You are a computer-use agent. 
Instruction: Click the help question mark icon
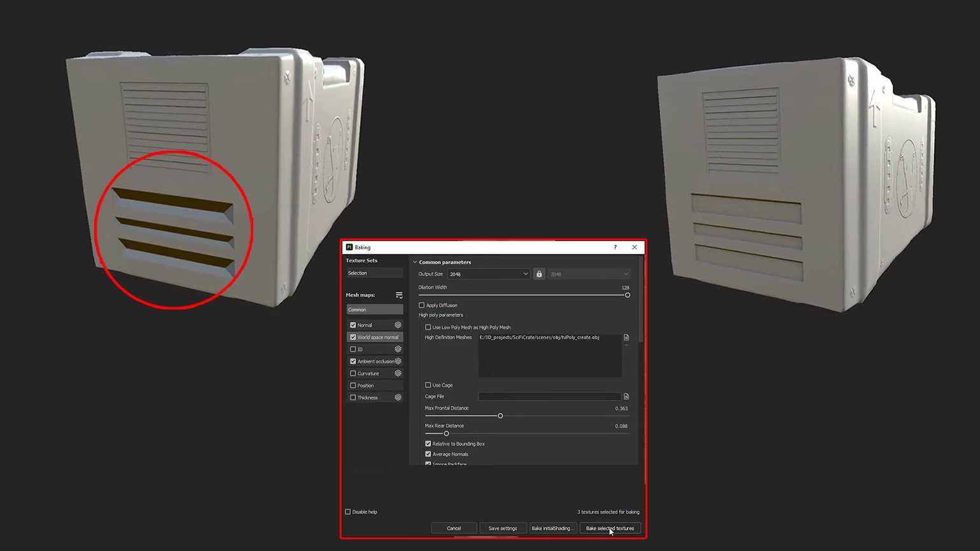pos(615,248)
